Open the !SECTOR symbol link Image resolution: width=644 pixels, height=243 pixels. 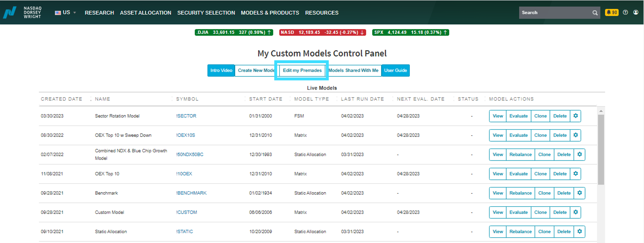point(186,116)
